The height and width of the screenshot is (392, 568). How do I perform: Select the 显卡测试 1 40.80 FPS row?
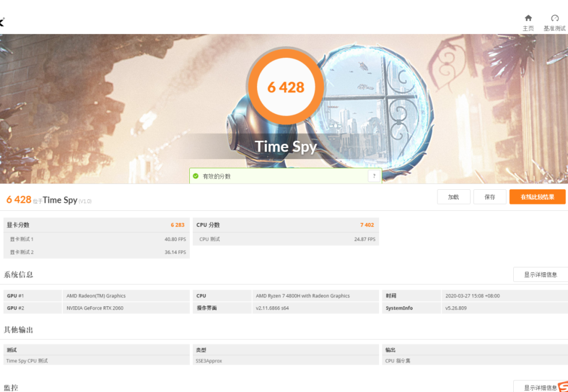pyautogui.click(x=96, y=239)
